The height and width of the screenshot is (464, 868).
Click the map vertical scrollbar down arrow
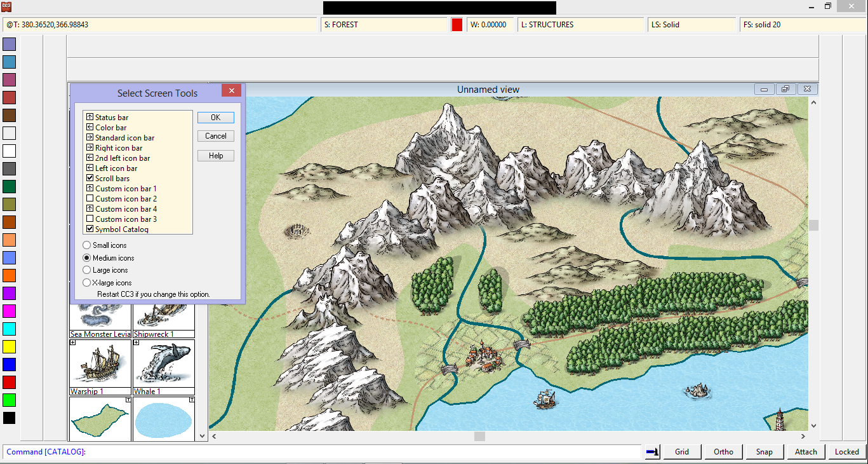coord(813,426)
